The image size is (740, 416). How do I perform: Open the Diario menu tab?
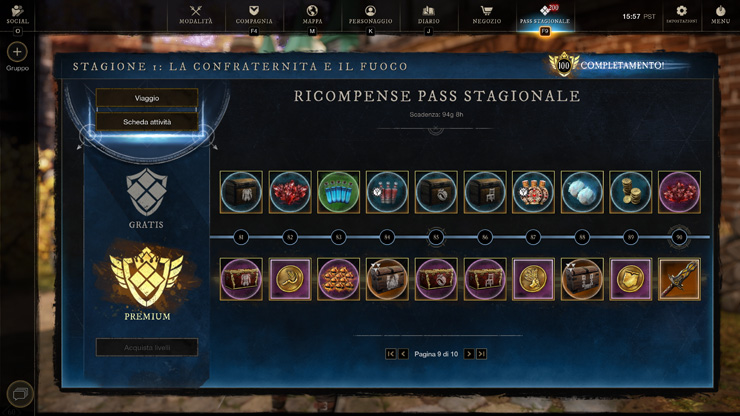pos(429,15)
